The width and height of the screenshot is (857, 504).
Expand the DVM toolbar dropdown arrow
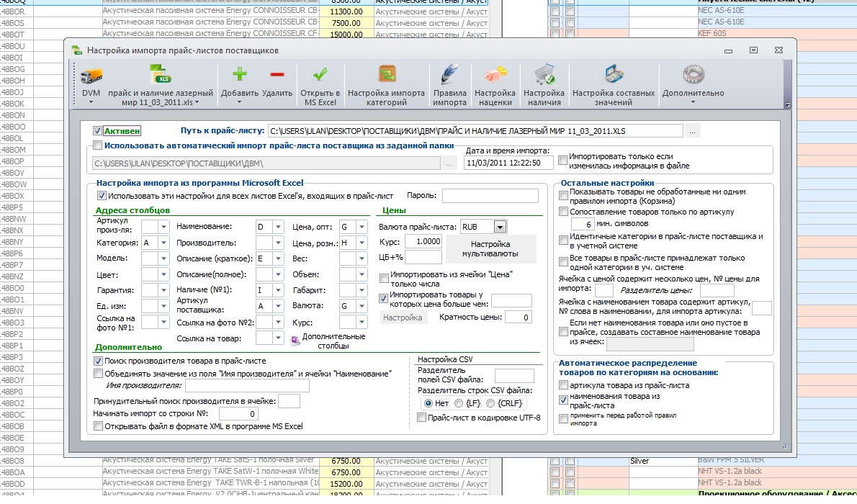pyautogui.click(x=91, y=102)
